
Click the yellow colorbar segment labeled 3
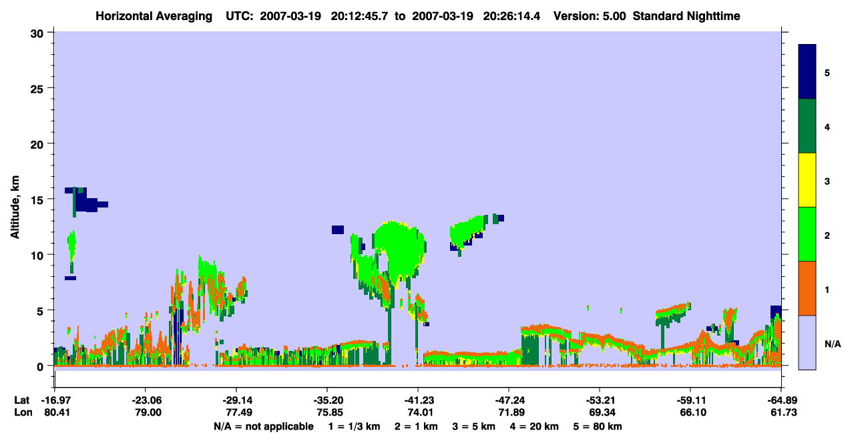tap(807, 180)
